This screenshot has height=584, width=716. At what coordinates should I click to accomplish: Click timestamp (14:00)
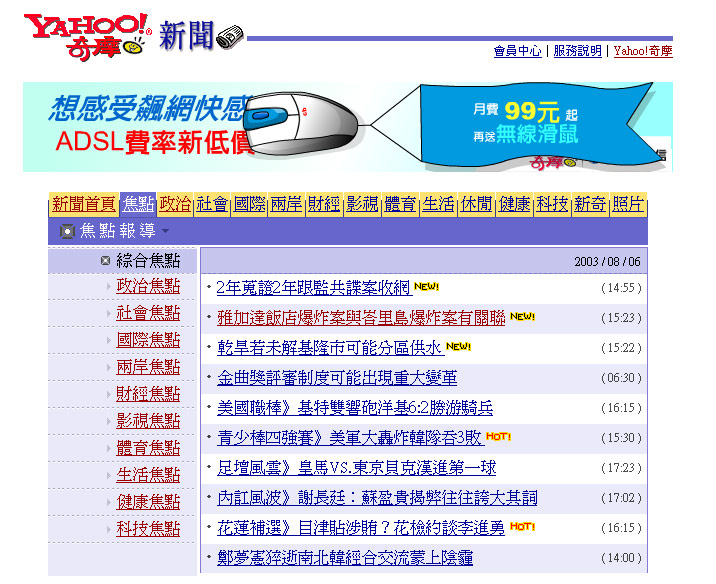coord(621,558)
